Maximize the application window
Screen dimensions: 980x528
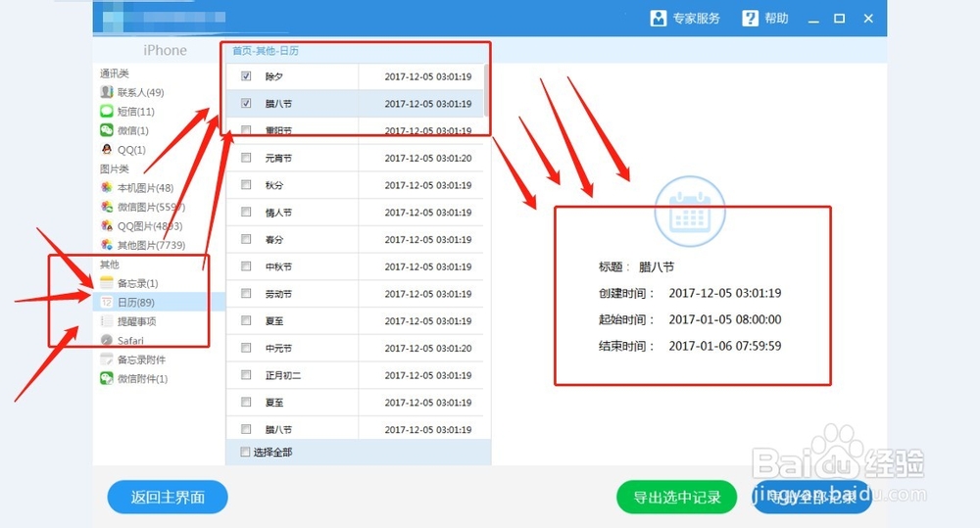(x=840, y=19)
